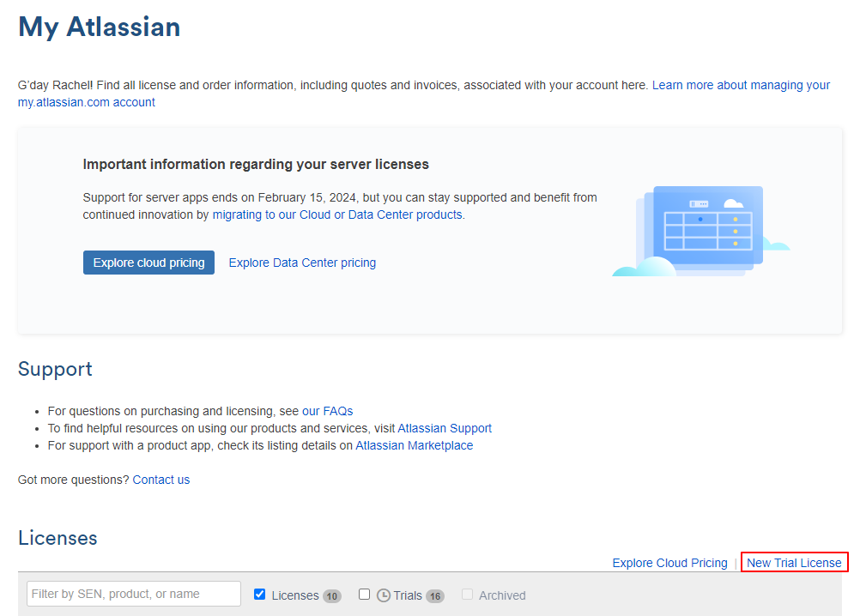Open the Explore Data Center pricing link
The width and height of the screenshot is (854, 616).
click(302, 263)
